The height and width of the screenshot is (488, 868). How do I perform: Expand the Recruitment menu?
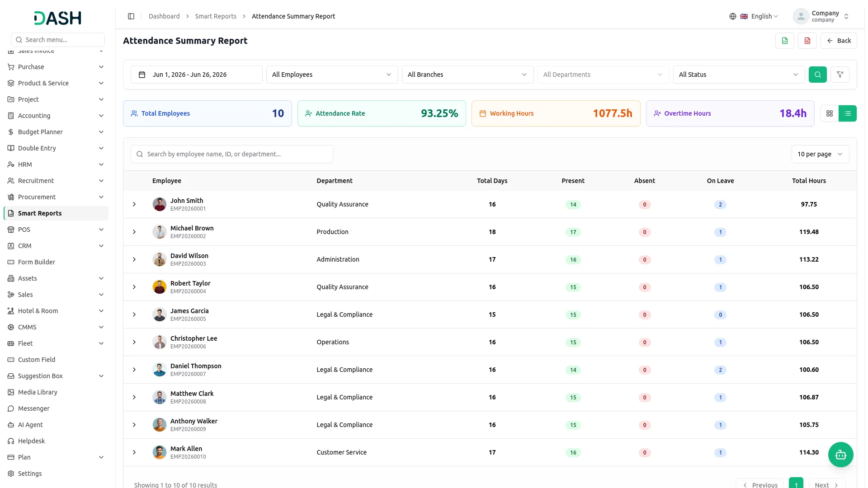[56, 181]
